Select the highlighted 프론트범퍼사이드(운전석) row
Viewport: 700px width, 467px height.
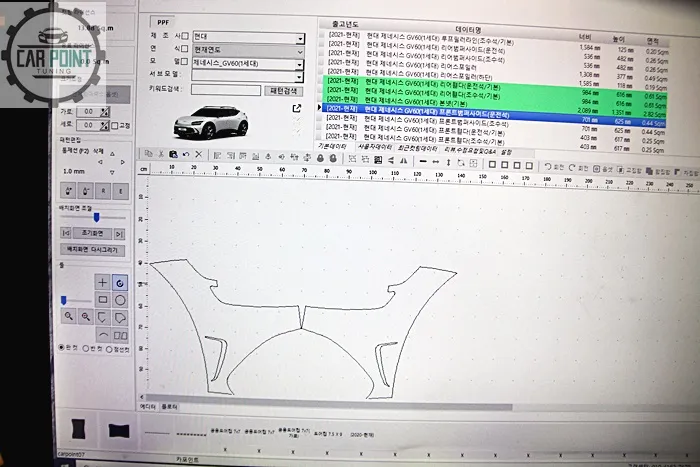[x=494, y=116]
